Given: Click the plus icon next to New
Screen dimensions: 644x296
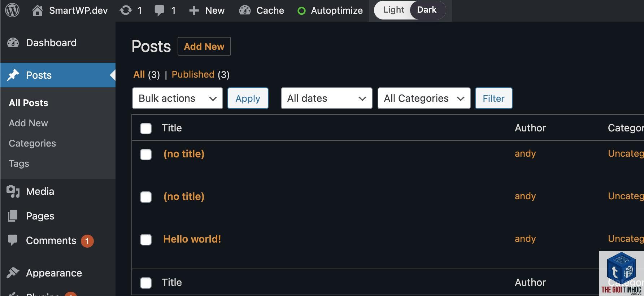Looking at the screenshot, I should tap(194, 11).
